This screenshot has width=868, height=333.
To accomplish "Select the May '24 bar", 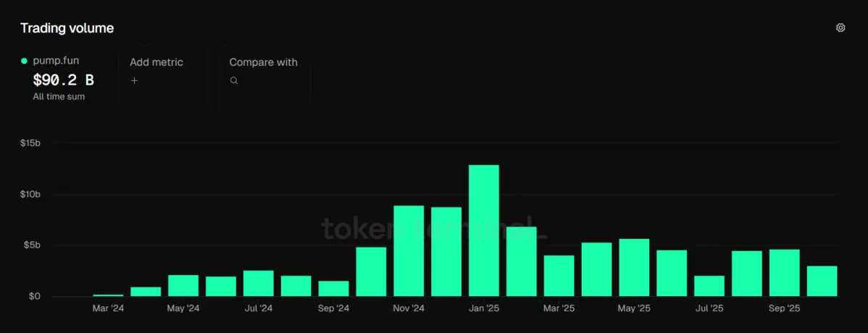I will [183, 285].
